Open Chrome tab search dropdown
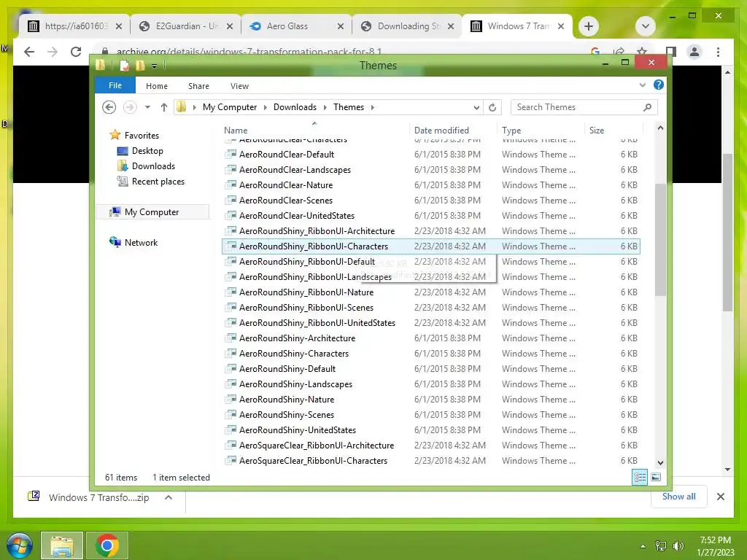Viewport: 747px width, 560px height. pos(646,26)
